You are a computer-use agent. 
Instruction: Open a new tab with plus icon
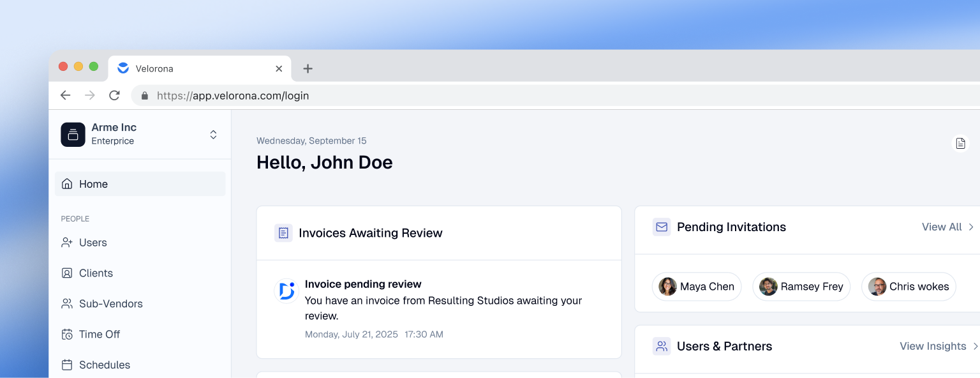tap(308, 68)
